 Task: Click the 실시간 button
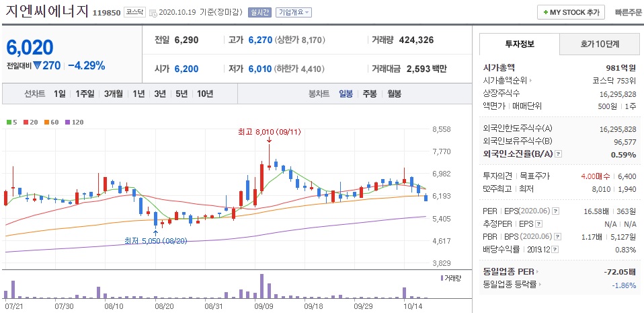click(x=259, y=12)
